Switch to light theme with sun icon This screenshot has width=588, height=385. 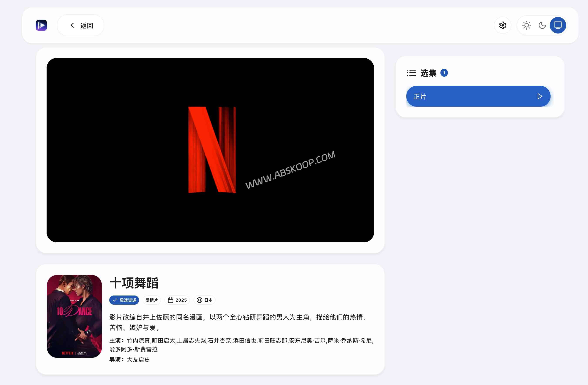(x=526, y=25)
